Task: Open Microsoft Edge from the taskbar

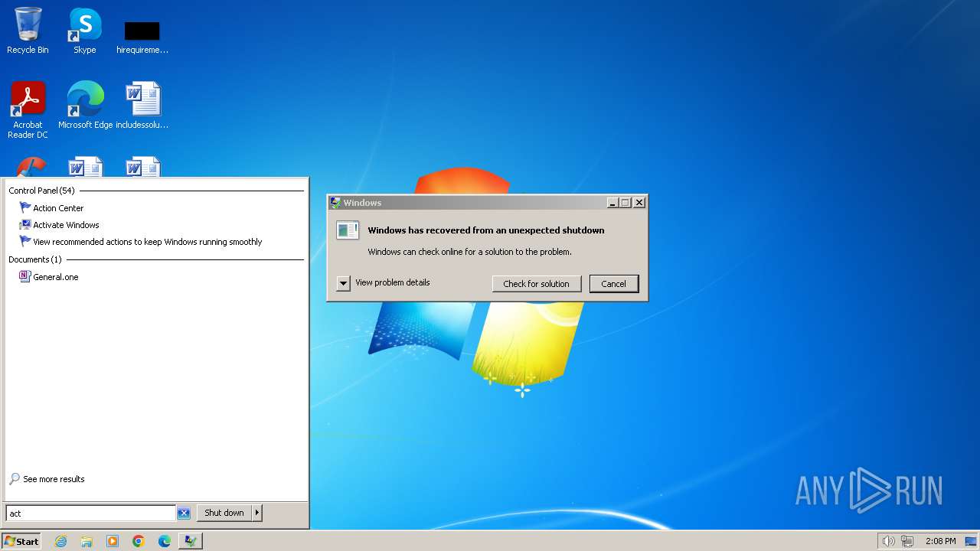Action: (165, 541)
